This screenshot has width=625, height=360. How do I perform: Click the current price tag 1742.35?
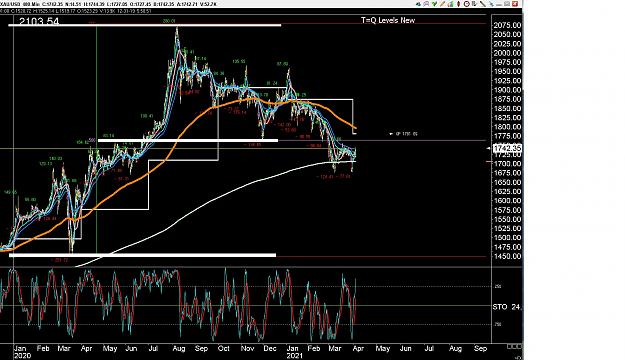(x=507, y=148)
